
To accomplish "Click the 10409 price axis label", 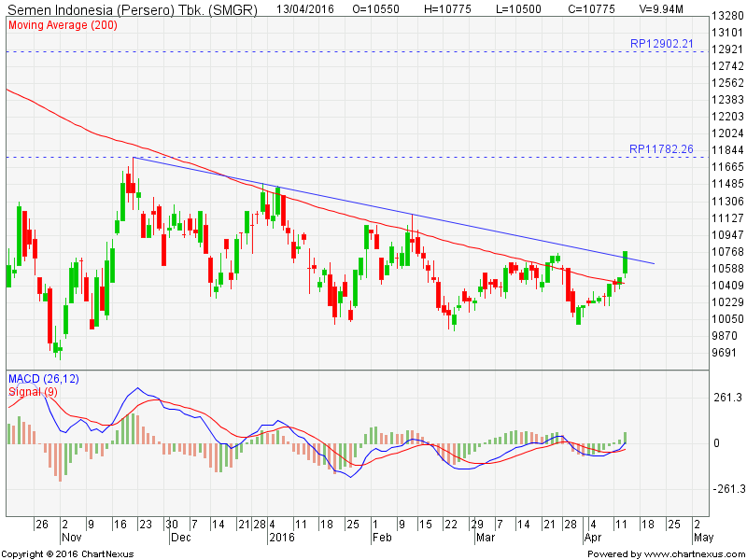I will [727, 286].
